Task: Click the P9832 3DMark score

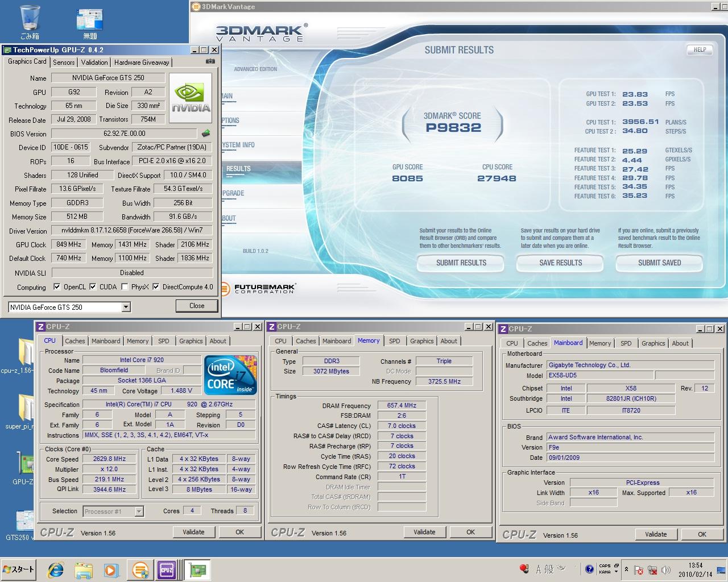Action: click(453, 128)
